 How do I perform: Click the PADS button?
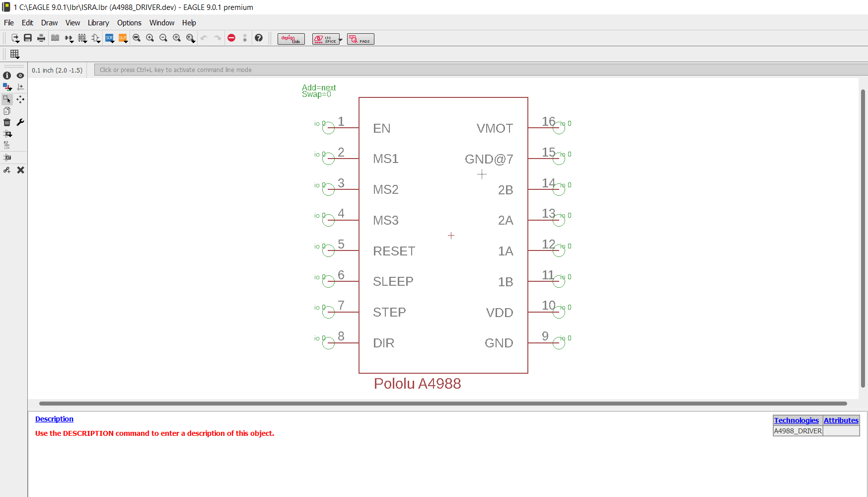pos(361,39)
